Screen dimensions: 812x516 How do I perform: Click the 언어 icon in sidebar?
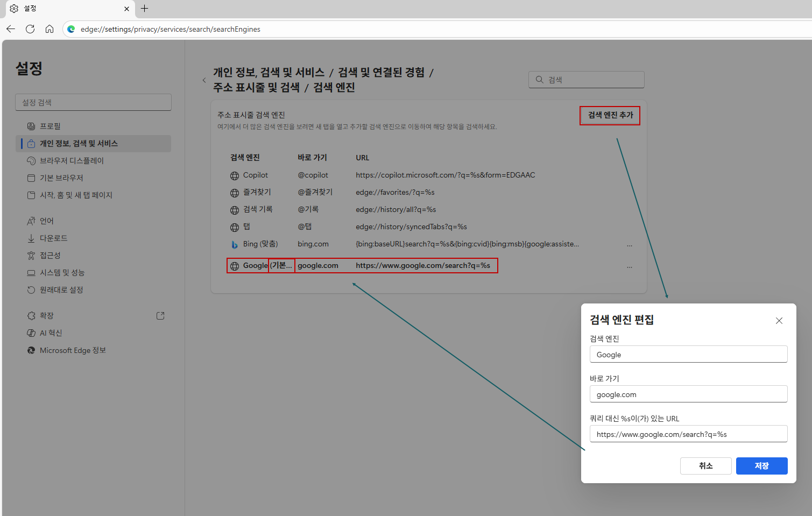[x=31, y=221]
